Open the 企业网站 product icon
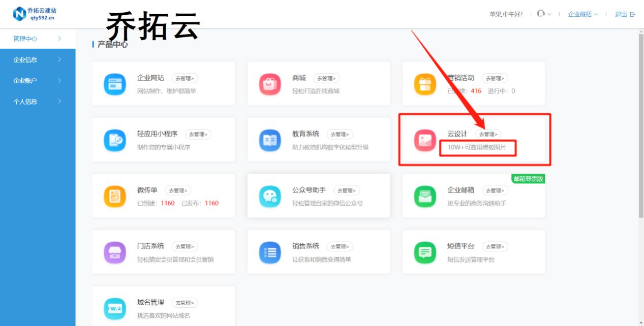Image resolution: width=644 pixels, height=326 pixels. 115,84
